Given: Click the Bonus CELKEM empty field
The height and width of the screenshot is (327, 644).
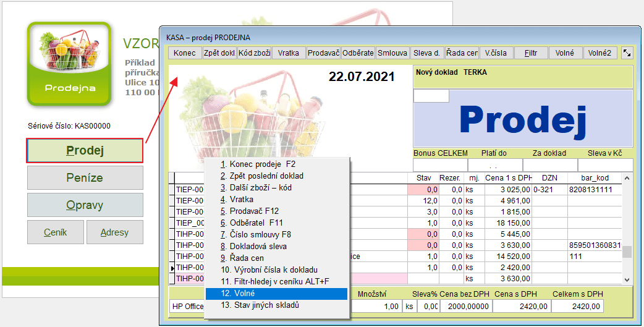Looking at the screenshot, I should [x=440, y=164].
